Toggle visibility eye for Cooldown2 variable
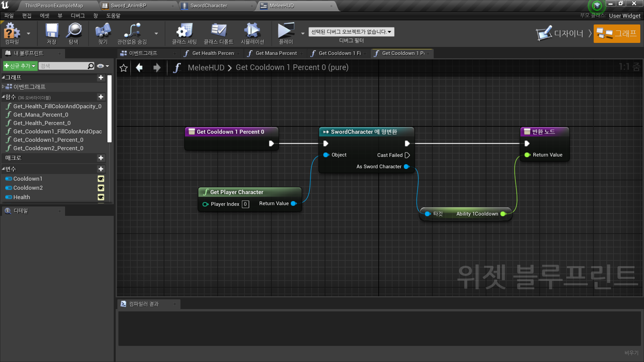Screen dimensions: 644x362 pos(101,188)
